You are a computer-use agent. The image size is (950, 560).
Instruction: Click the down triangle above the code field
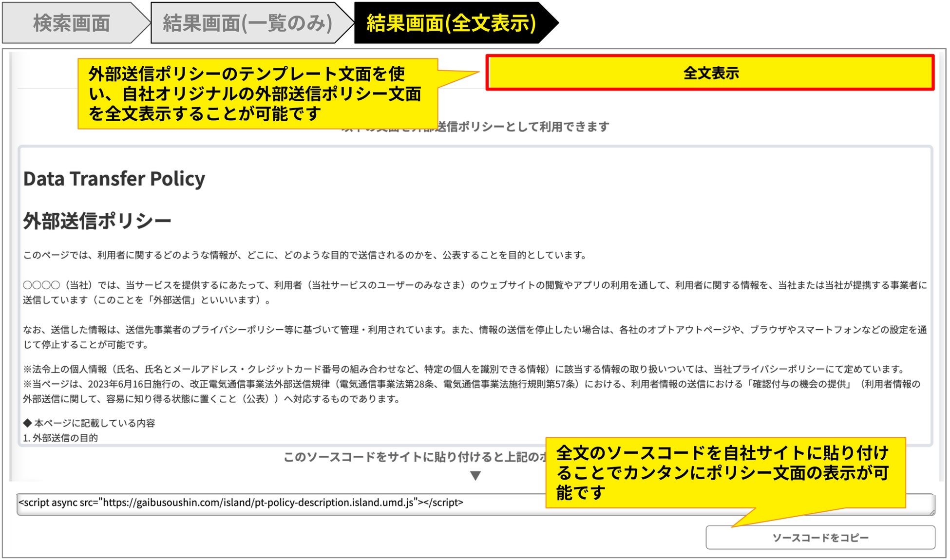tap(475, 476)
